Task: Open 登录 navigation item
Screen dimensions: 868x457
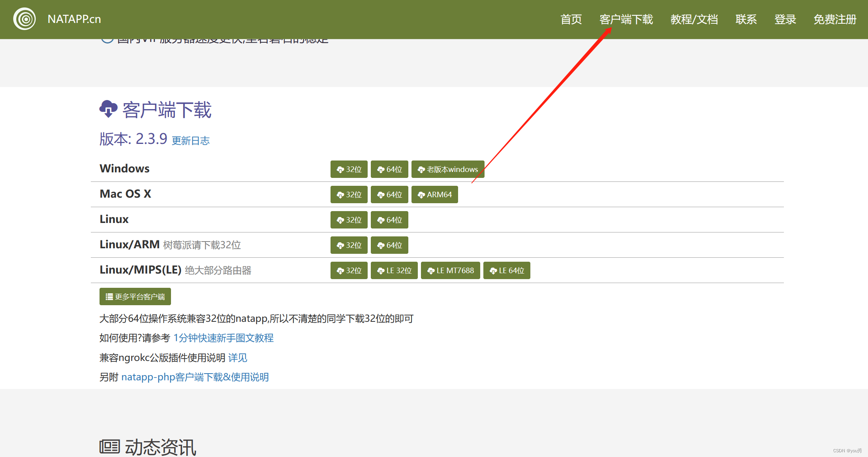Action: (x=785, y=19)
